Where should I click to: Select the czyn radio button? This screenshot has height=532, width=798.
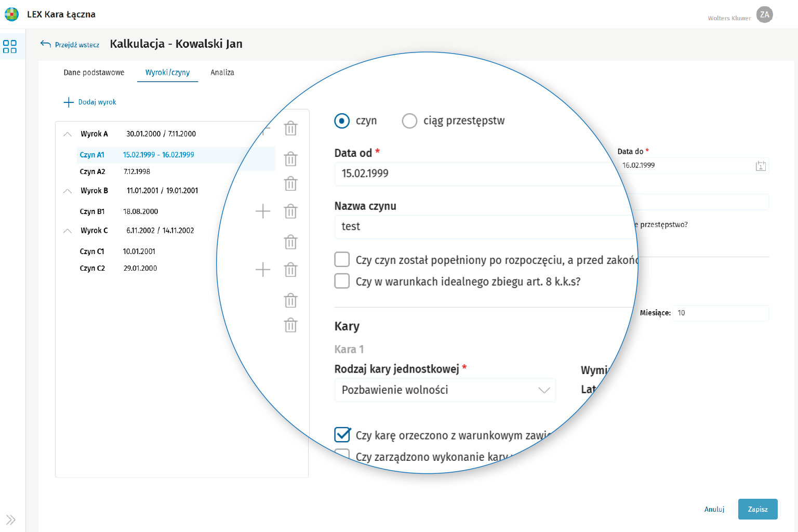click(x=342, y=121)
